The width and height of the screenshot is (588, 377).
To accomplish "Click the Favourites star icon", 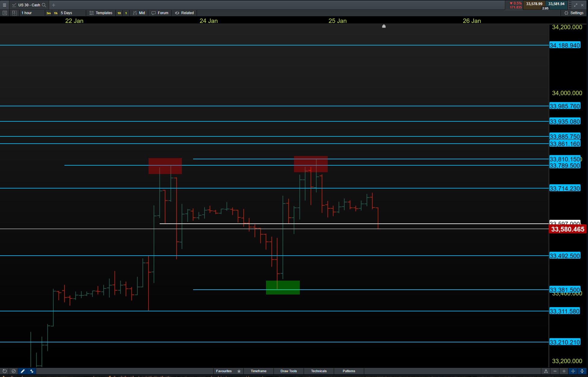I will pos(239,371).
